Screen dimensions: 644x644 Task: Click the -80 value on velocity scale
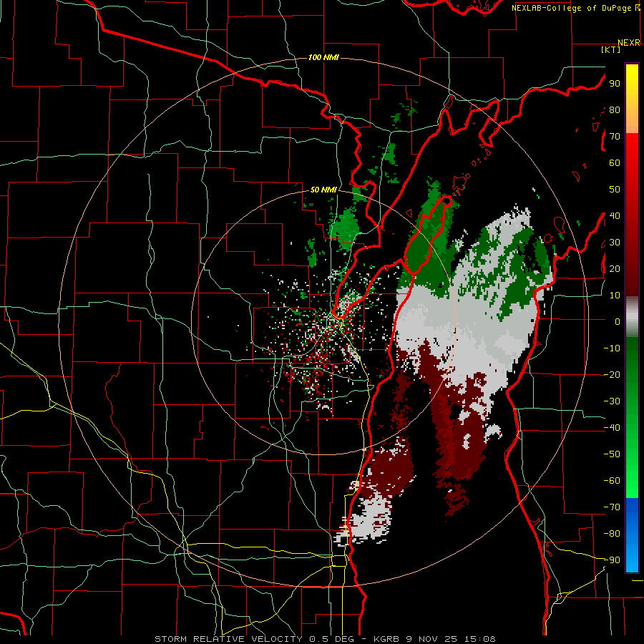[612, 534]
